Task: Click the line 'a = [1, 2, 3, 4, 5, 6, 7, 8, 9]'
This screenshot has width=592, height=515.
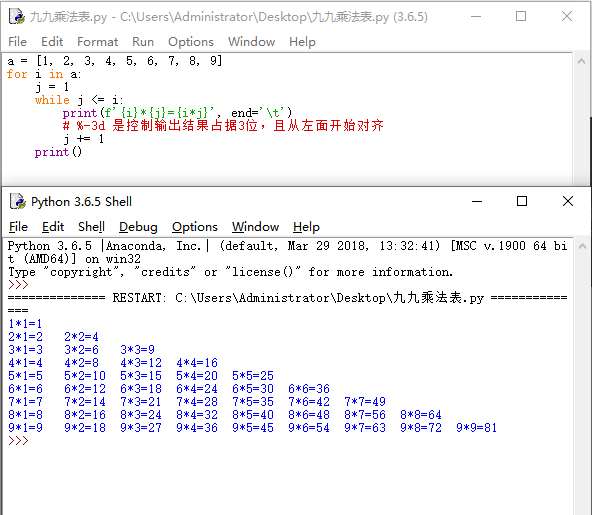Action: 115,61
